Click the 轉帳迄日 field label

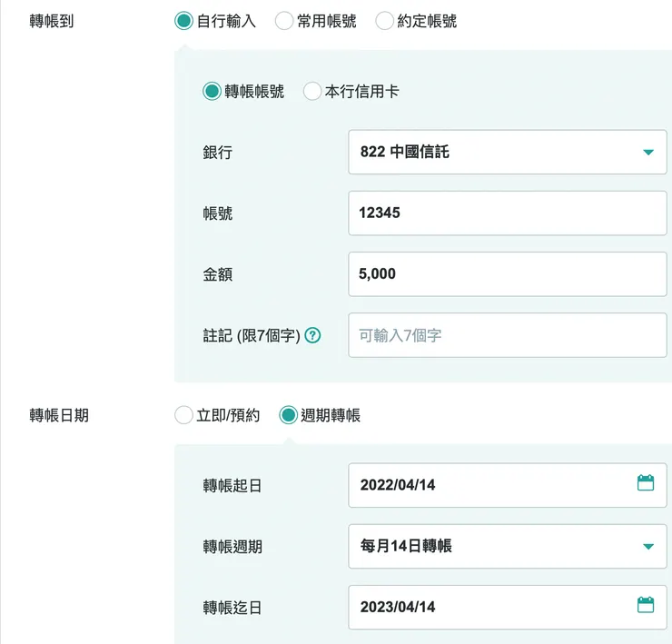click(x=232, y=608)
